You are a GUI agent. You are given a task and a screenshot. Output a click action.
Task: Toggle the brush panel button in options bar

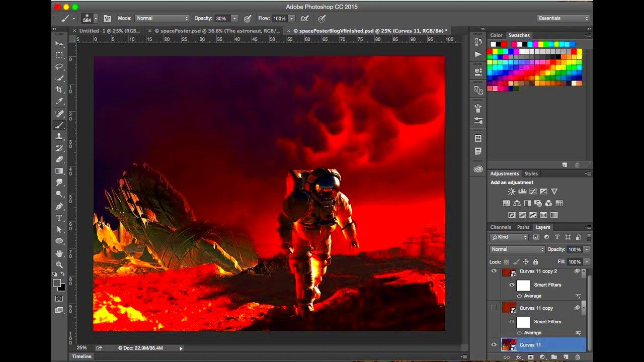(107, 18)
